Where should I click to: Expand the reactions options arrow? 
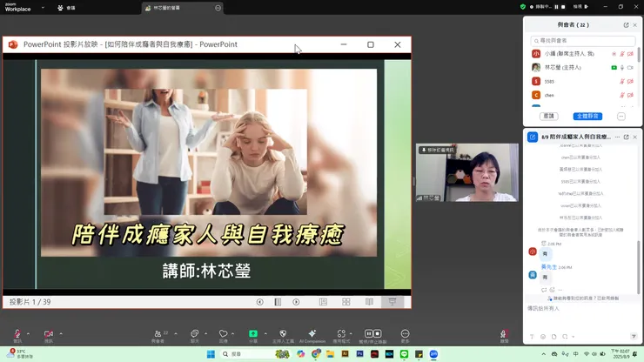[233, 333]
